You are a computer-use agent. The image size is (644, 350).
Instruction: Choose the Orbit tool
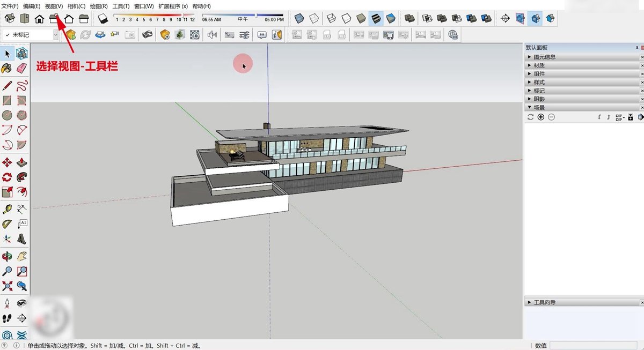(x=7, y=256)
